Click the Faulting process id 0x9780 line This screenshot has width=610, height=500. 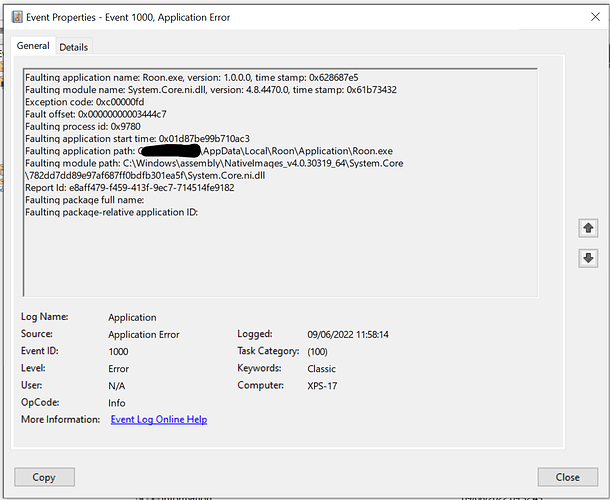(x=83, y=126)
